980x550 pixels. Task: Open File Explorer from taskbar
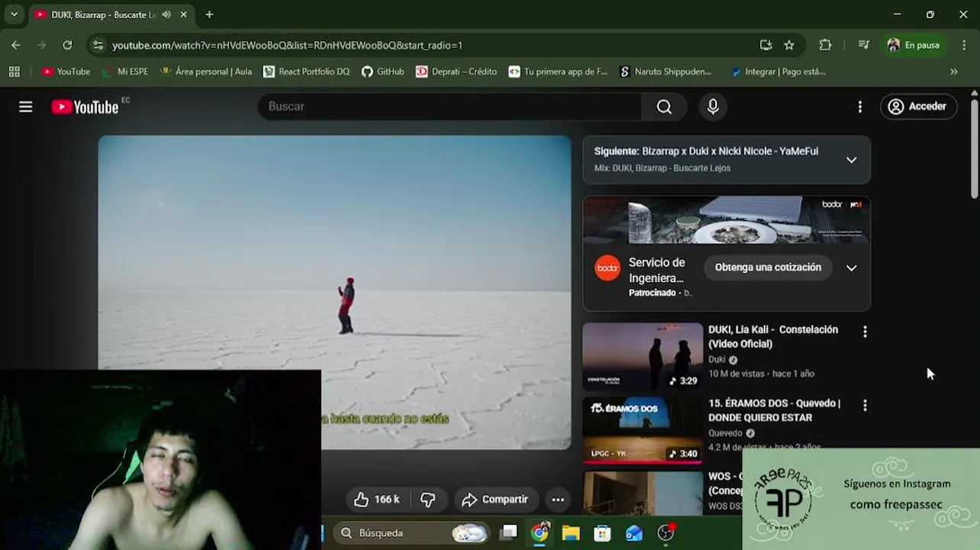tap(571, 532)
